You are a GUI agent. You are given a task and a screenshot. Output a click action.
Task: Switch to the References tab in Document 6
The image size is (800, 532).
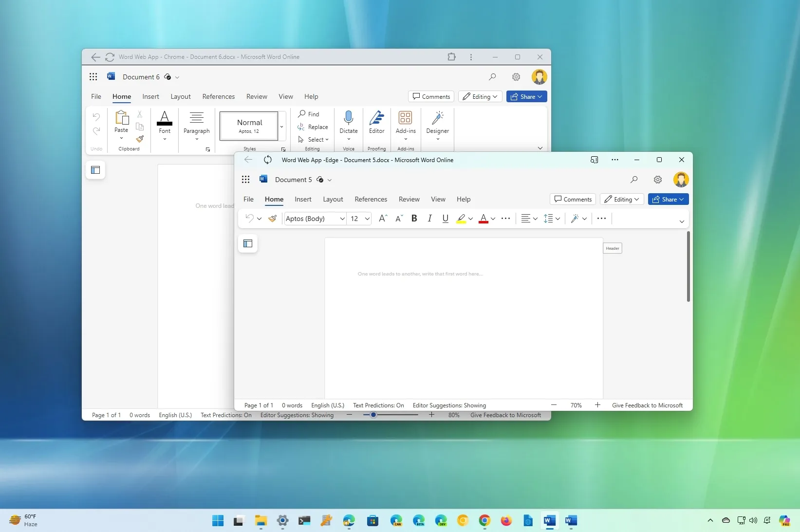pyautogui.click(x=218, y=96)
